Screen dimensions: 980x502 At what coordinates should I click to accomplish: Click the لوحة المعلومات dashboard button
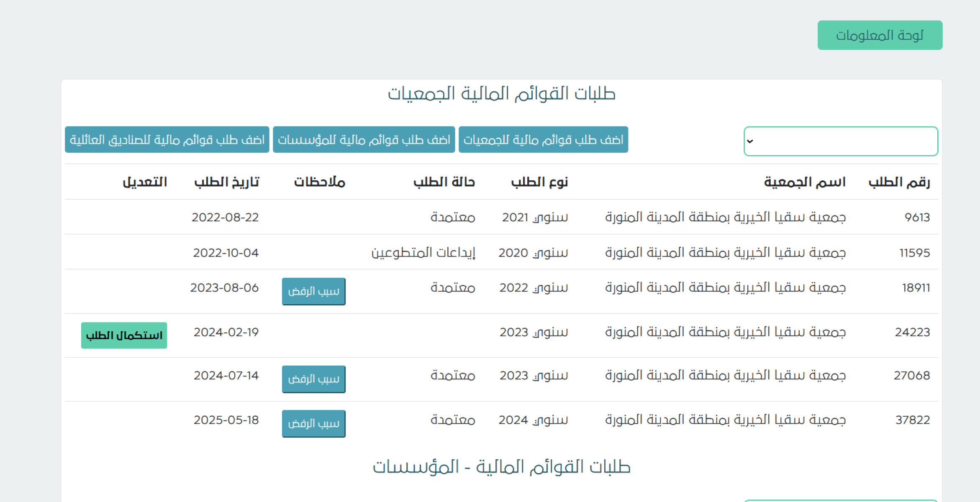click(880, 35)
